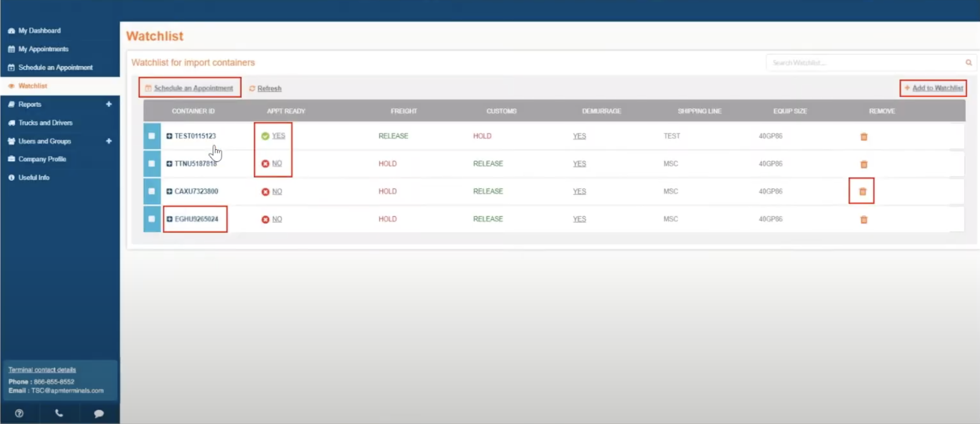The image size is (980, 424).
Task: Click the trash icon for EGHU9265024
Action: click(x=863, y=219)
